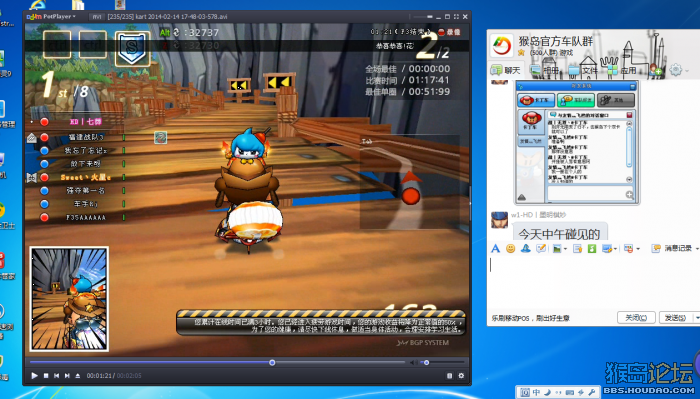
Task: Send a picture with the image icon
Action: click(557, 249)
